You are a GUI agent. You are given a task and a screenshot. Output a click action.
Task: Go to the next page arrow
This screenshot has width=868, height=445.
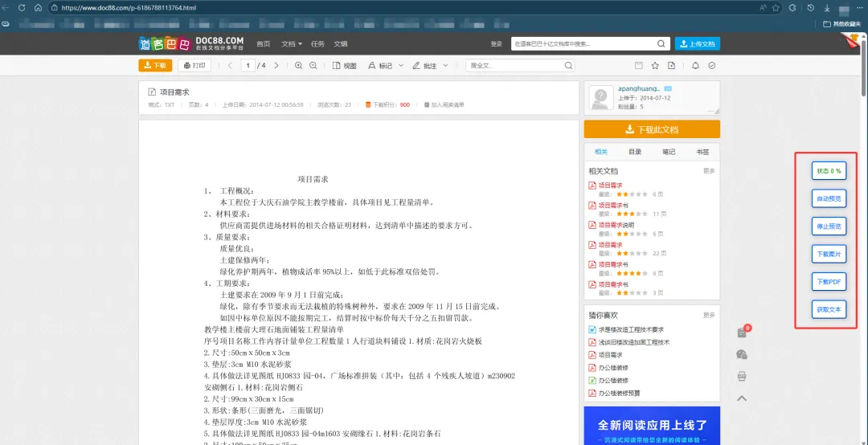tap(276, 65)
